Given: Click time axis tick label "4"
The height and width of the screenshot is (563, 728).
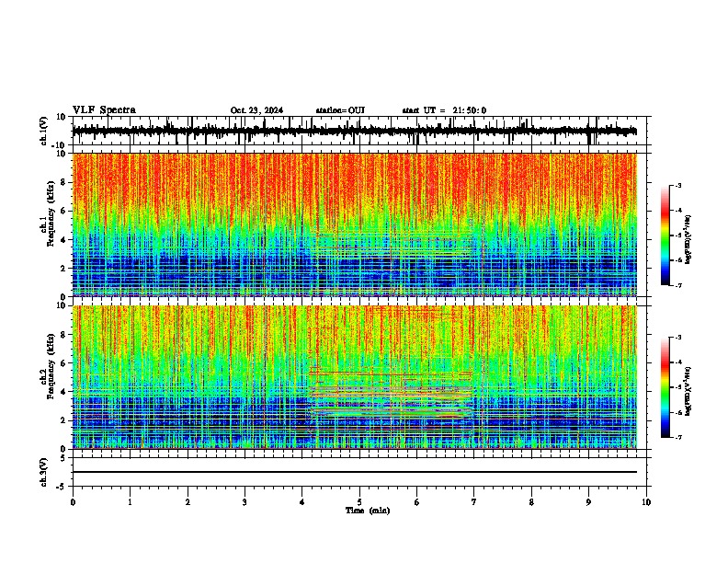Looking at the screenshot, I should pyautogui.click(x=302, y=502).
